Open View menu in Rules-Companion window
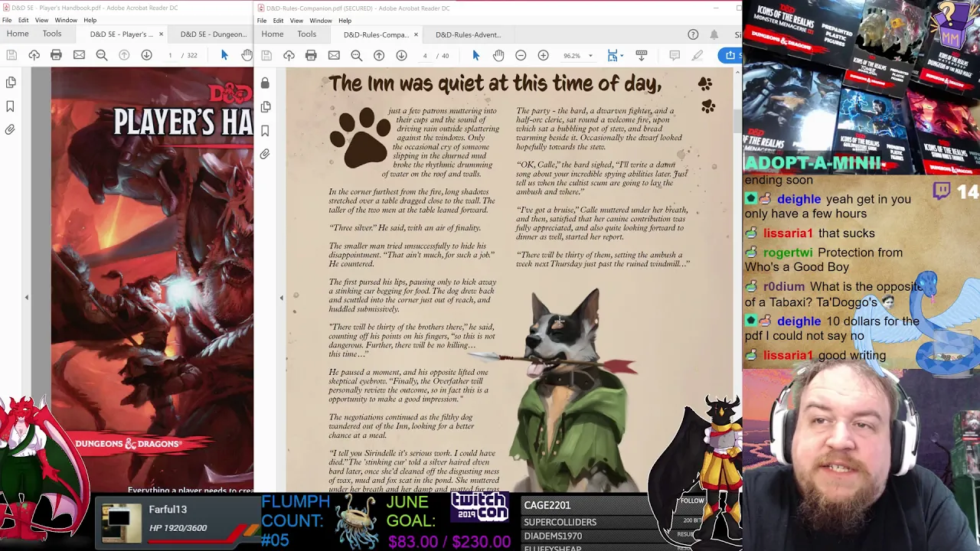Image resolution: width=980 pixels, height=551 pixels. (296, 21)
